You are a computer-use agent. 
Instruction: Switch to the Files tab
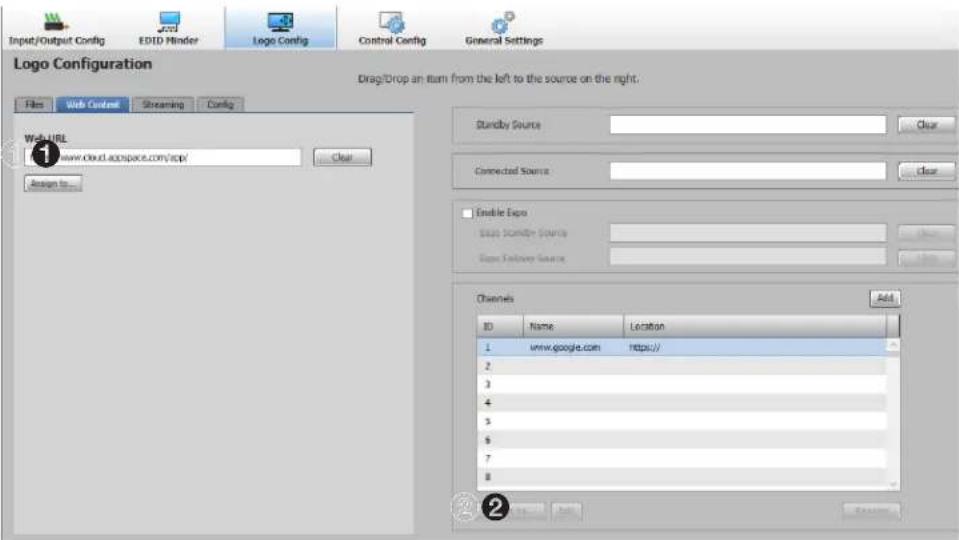click(x=34, y=105)
